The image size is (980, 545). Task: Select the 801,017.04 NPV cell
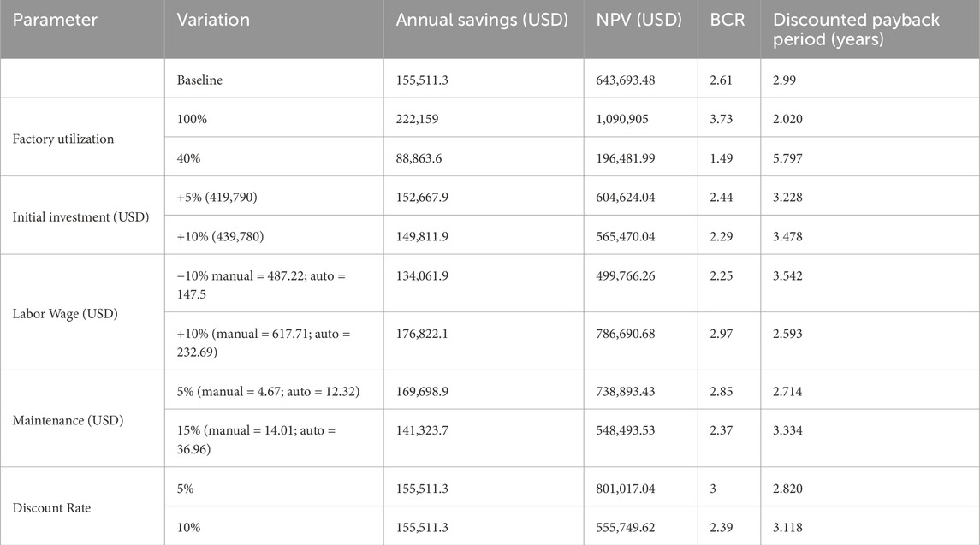pyautogui.click(x=632, y=488)
